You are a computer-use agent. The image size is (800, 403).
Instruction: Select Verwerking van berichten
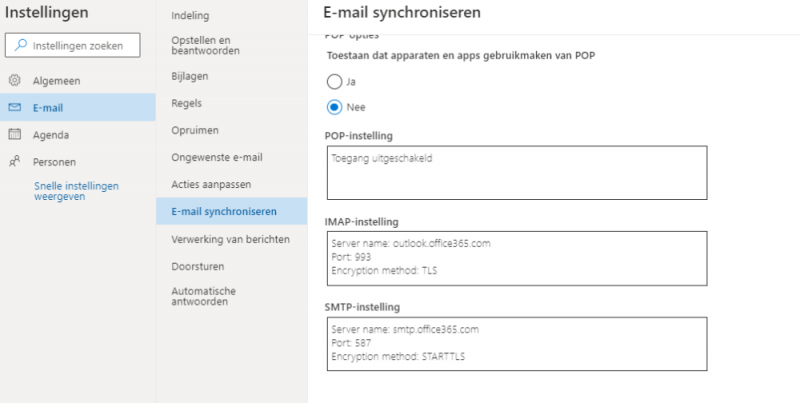[231, 239]
